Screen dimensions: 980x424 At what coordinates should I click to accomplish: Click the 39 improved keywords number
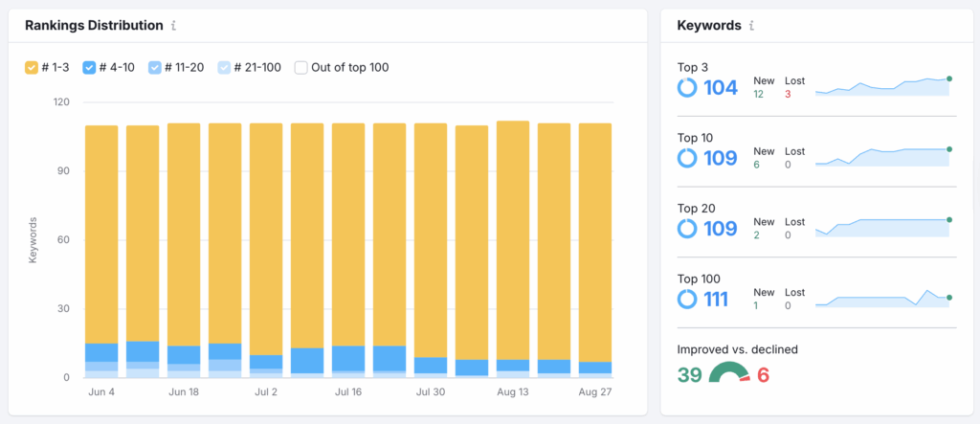[x=690, y=375]
